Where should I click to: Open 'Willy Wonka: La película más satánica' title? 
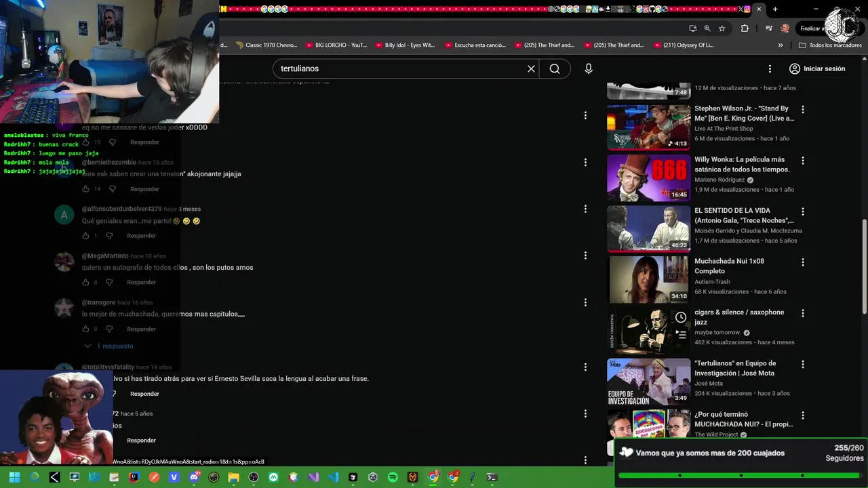click(x=742, y=165)
